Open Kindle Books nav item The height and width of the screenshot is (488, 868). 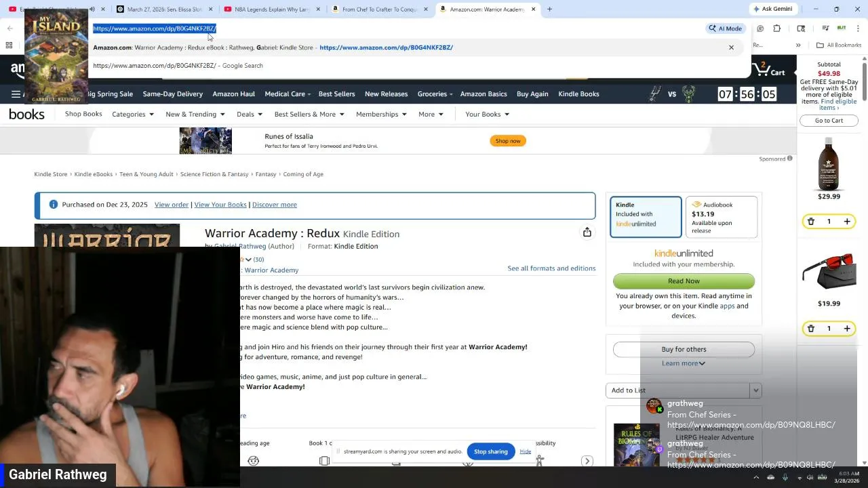point(578,94)
